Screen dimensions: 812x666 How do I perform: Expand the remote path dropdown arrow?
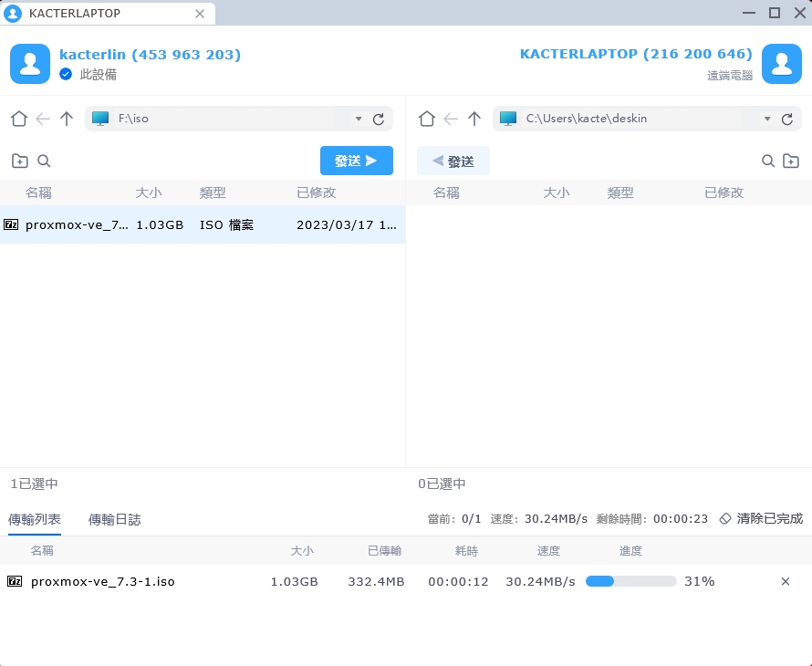[766, 119]
